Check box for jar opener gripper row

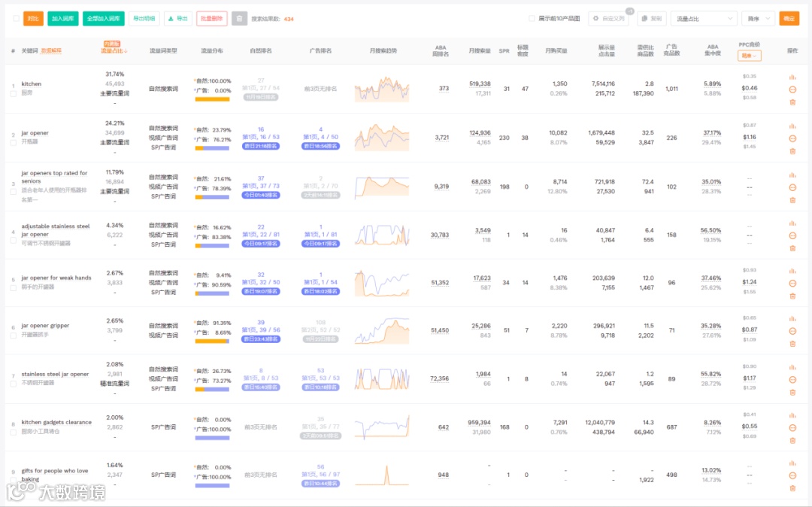pyautogui.click(x=14, y=335)
